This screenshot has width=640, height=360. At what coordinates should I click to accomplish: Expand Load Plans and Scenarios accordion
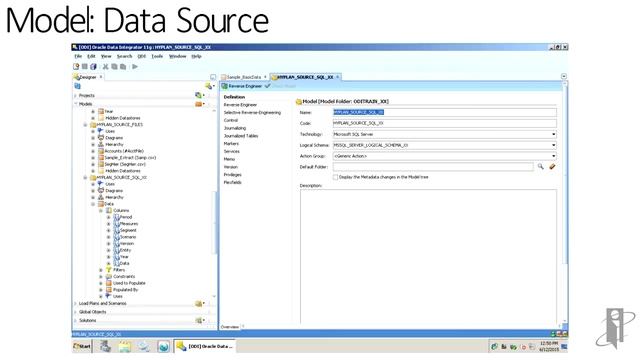(76, 304)
